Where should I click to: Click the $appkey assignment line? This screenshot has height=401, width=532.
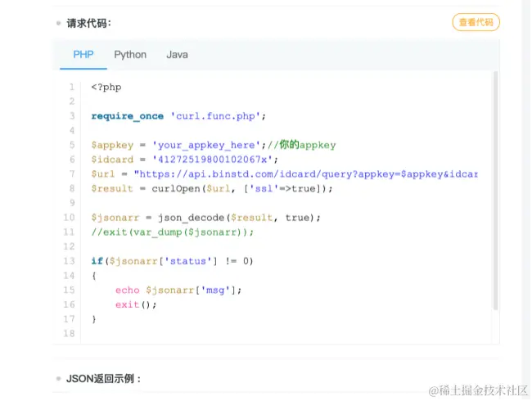tap(214, 145)
